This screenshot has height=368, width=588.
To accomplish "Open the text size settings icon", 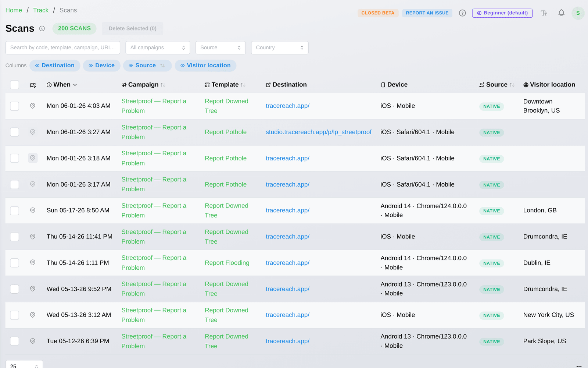I will pos(544,13).
